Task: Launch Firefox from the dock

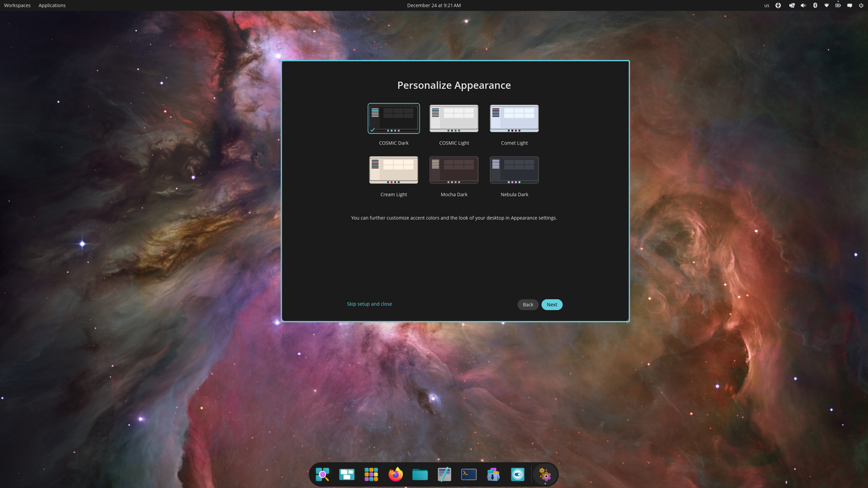Action: [396, 474]
